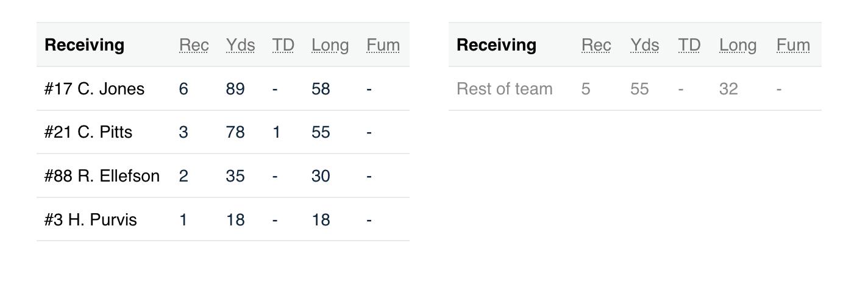Click the Long header in right table
This screenshot has width=868, height=290.
tap(738, 45)
